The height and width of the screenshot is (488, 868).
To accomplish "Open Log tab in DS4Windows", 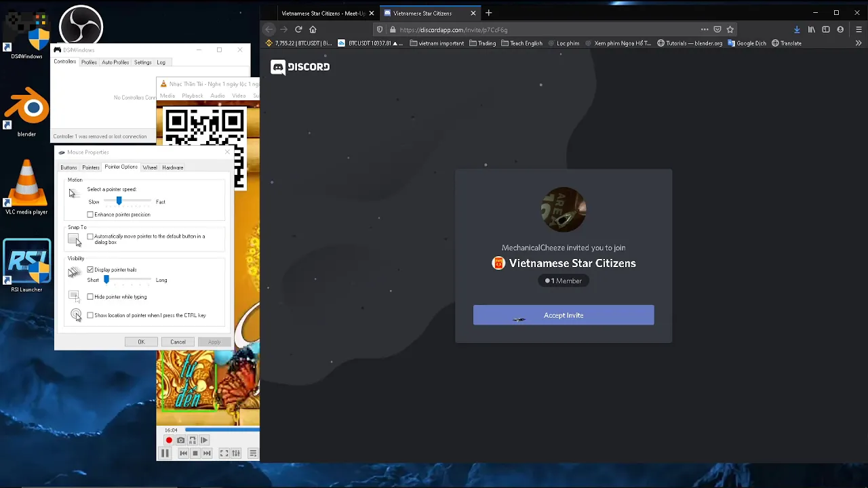I will [161, 62].
